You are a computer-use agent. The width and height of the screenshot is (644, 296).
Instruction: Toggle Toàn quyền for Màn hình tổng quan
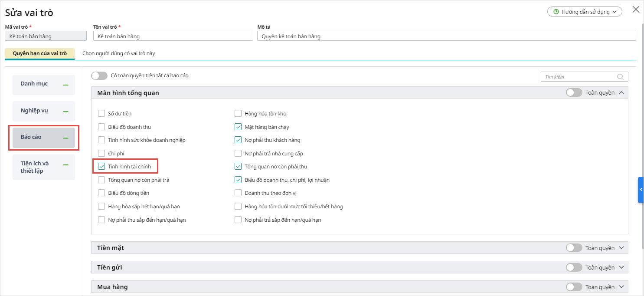click(574, 92)
